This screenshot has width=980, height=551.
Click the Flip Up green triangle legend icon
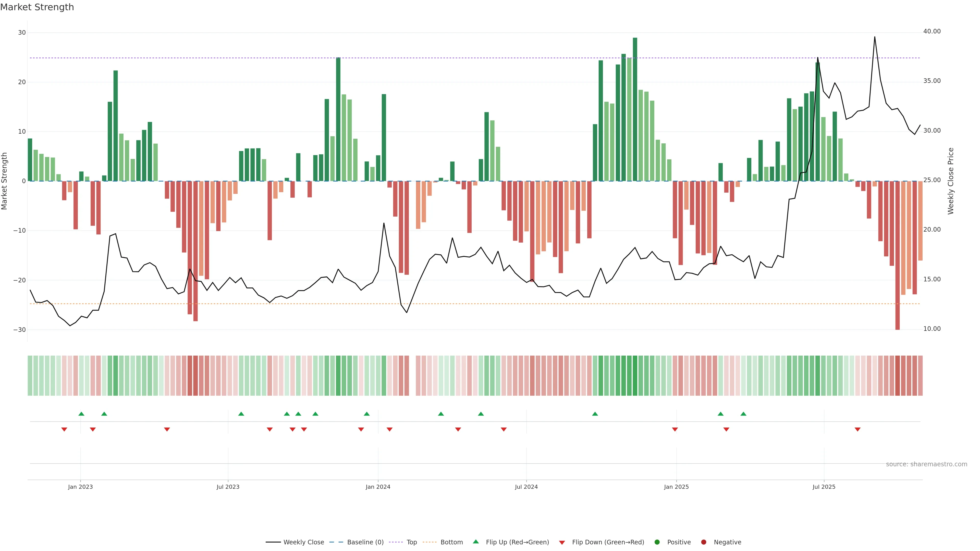[475, 542]
